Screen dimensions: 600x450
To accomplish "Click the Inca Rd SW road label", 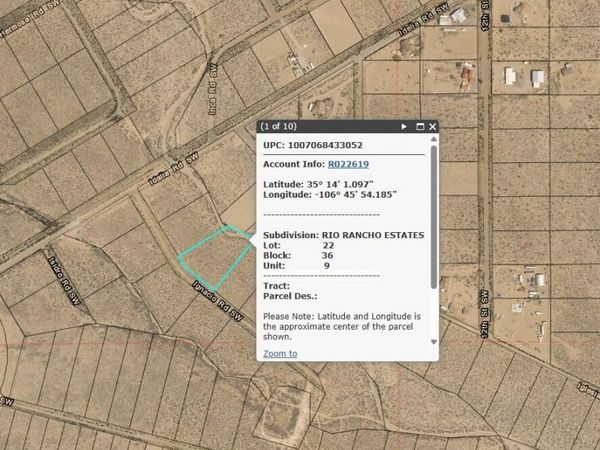I will click(213, 89).
